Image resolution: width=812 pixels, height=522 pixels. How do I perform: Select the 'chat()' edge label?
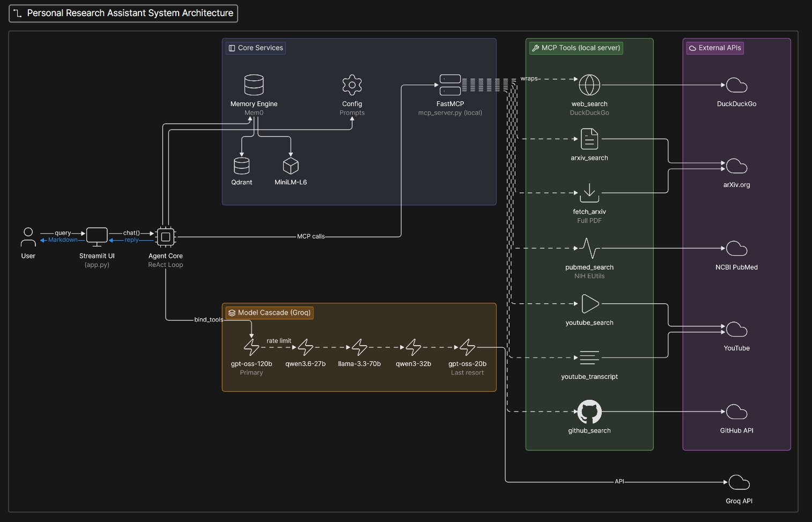point(131,233)
